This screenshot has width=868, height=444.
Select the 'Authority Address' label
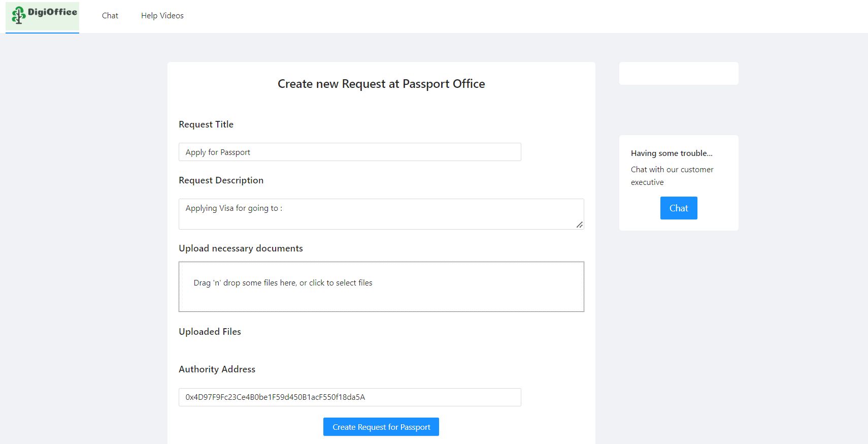(217, 369)
